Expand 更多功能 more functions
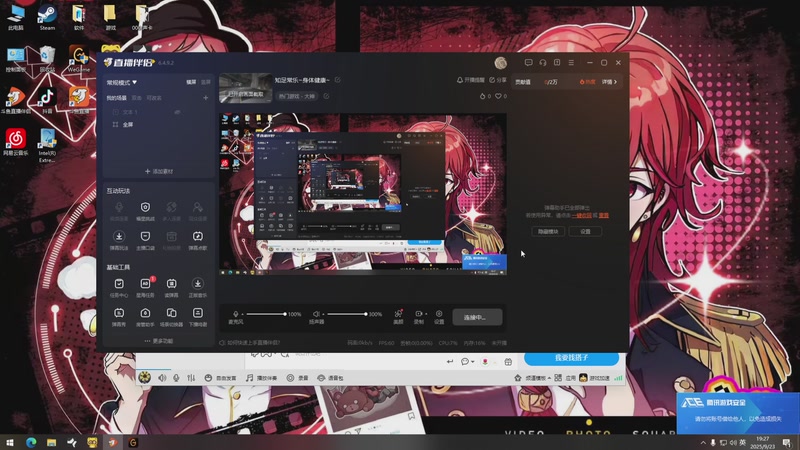 (x=159, y=341)
